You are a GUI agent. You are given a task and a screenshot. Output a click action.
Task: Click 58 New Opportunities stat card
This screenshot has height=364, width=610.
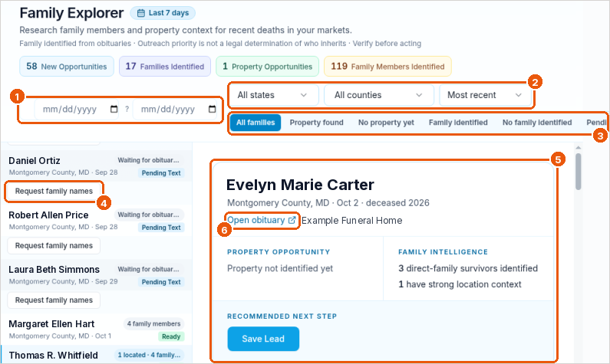pyautogui.click(x=67, y=67)
